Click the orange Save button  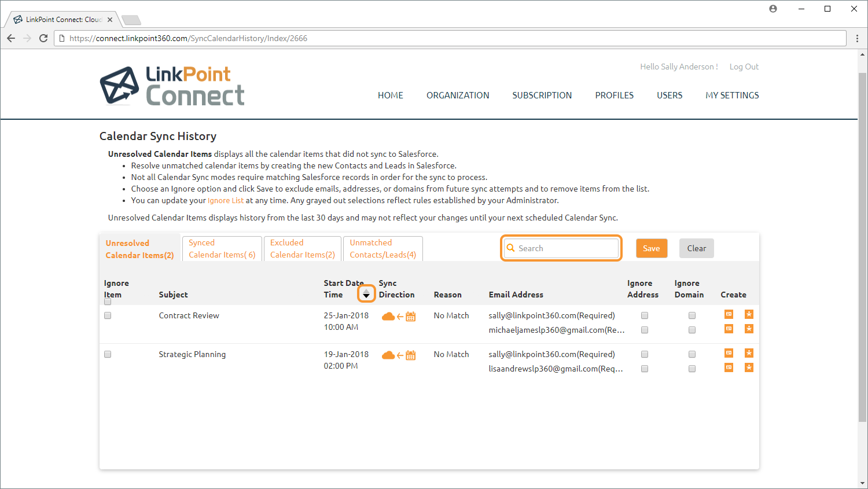(652, 248)
